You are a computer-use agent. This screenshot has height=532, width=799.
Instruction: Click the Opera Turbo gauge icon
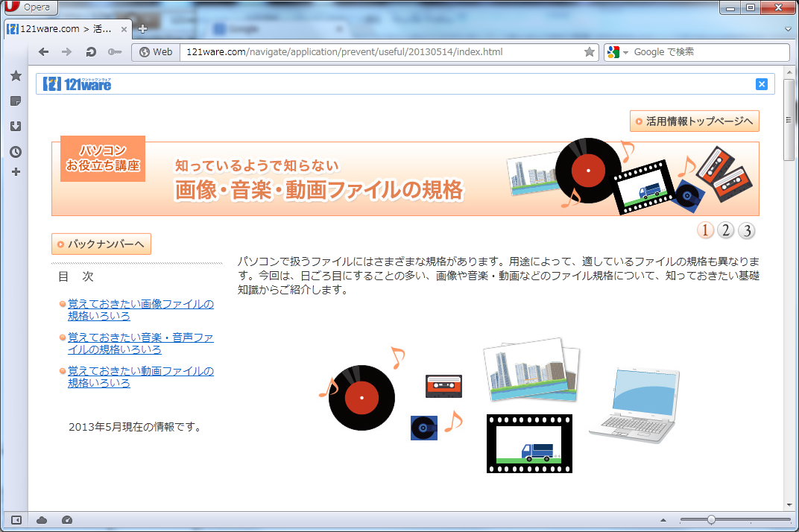point(67,520)
